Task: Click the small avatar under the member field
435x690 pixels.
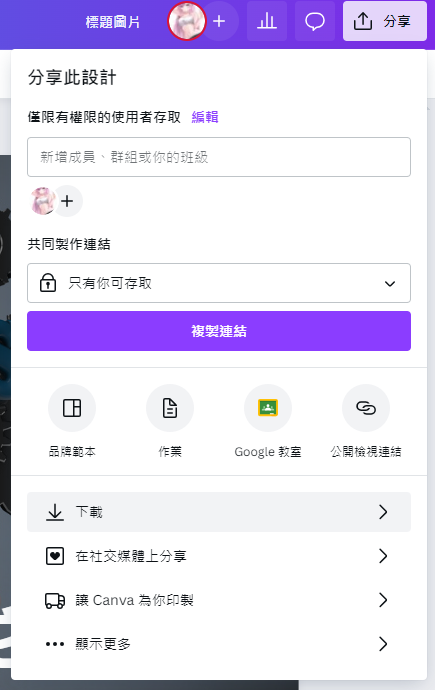Action: tap(43, 201)
